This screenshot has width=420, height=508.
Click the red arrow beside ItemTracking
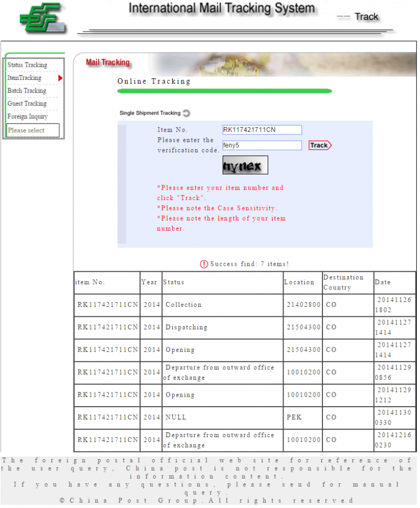point(60,78)
